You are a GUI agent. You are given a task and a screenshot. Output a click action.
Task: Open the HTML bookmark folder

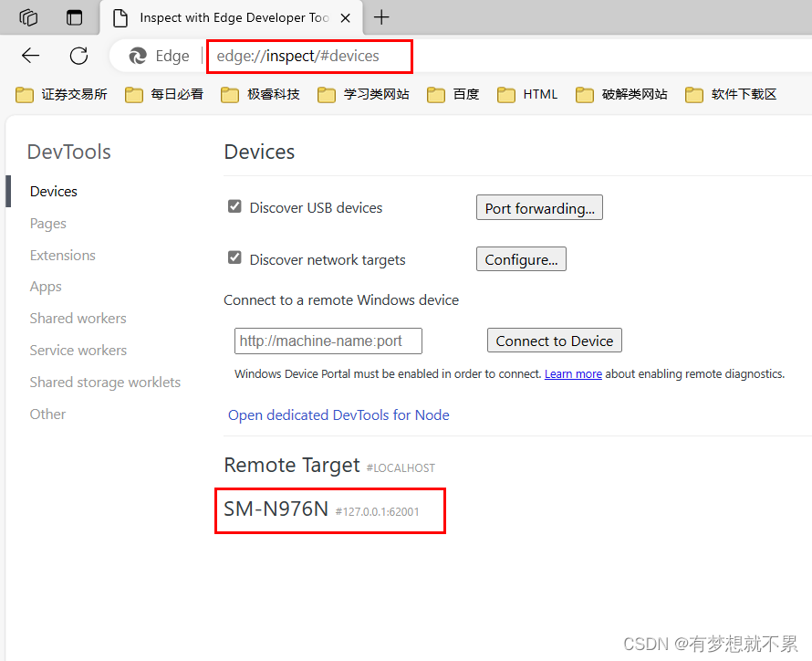(527, 94)
